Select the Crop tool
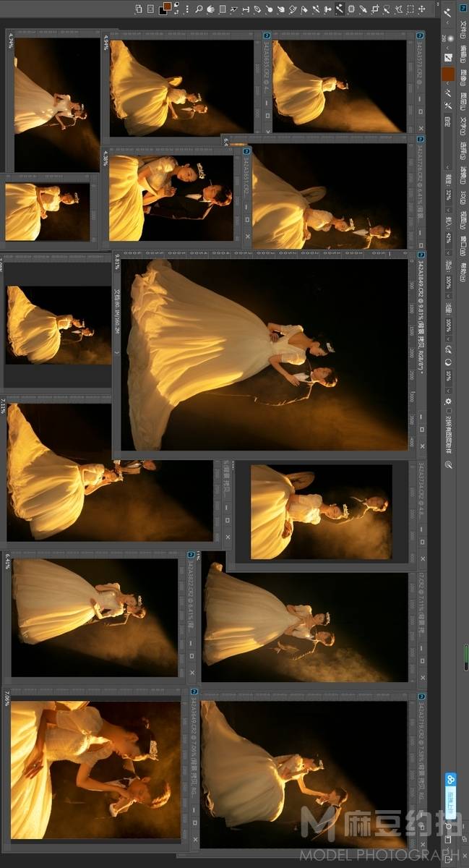 [375, 9]
